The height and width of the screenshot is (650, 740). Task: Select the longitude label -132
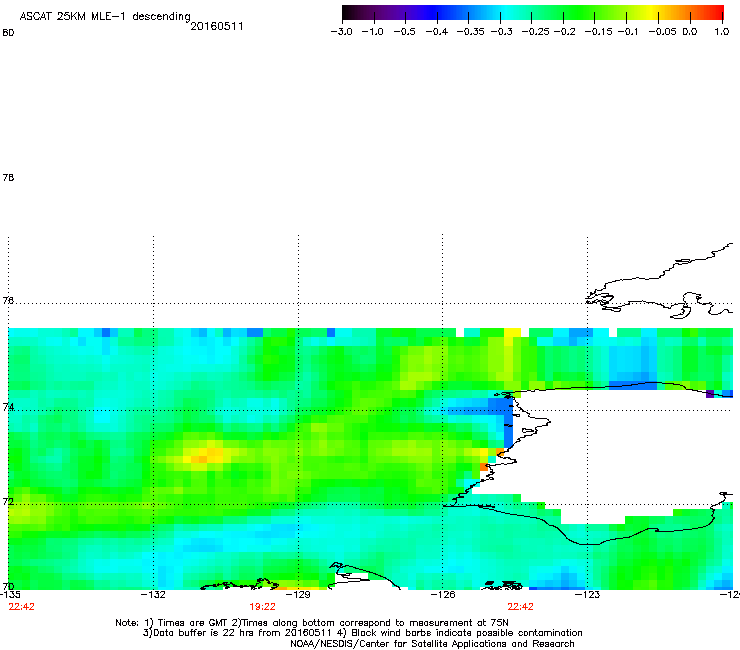153,595
